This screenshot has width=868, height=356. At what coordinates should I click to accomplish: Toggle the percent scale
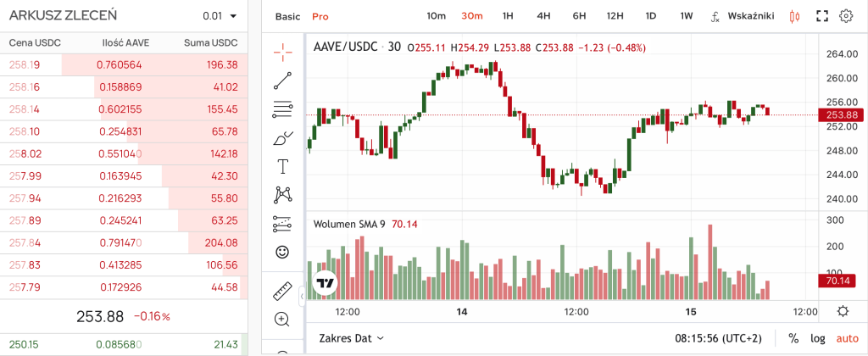[793, 337]
